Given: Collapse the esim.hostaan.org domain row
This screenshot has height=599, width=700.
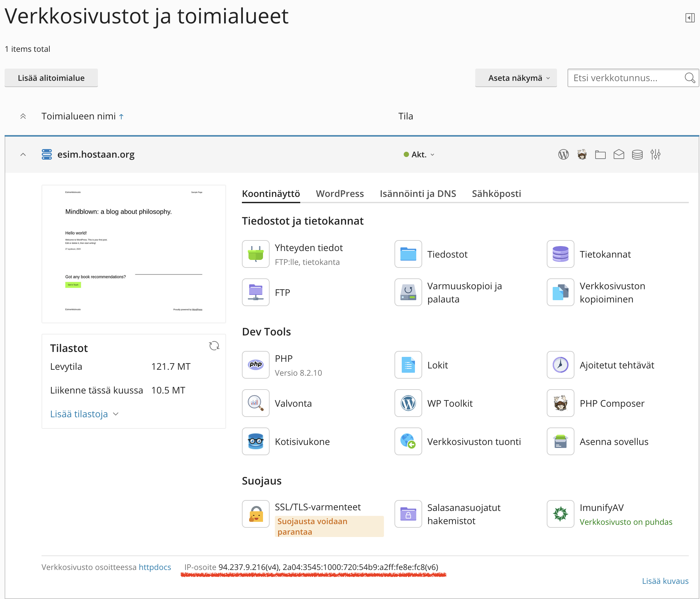Looking at the screenshot, I should coord(23,154).
